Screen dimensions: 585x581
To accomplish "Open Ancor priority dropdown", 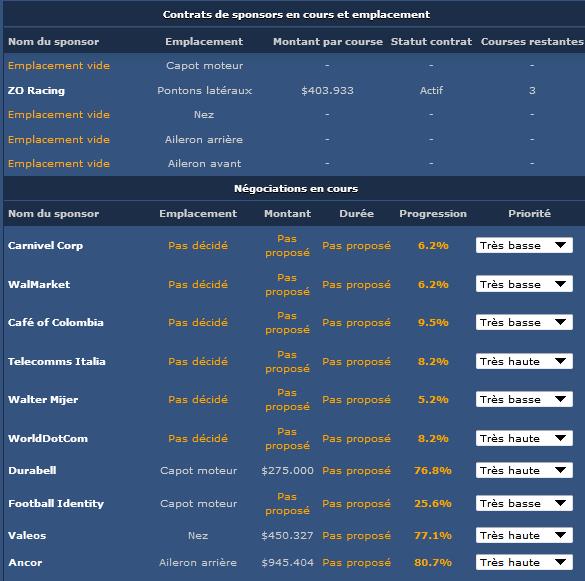I will [524, 562].
